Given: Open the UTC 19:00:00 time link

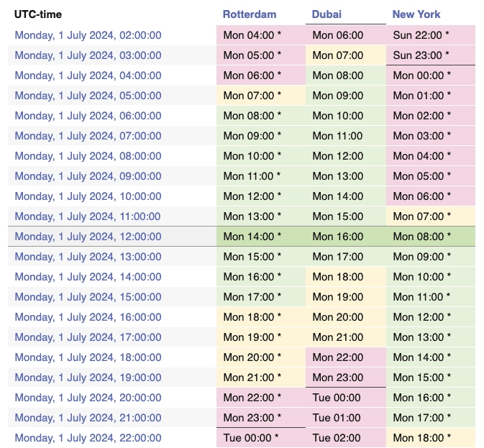Looking at the screenshot, I should [88, 378].
